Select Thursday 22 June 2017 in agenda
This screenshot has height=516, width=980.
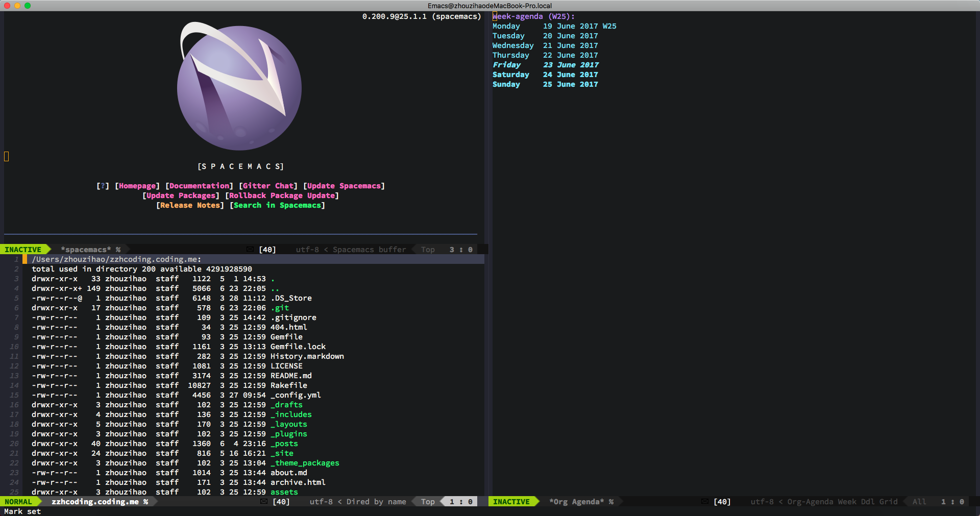click(545, 55)
